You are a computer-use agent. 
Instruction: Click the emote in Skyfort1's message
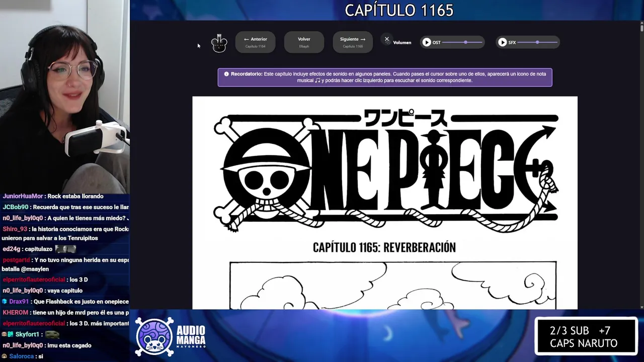[x=52, y=334]
